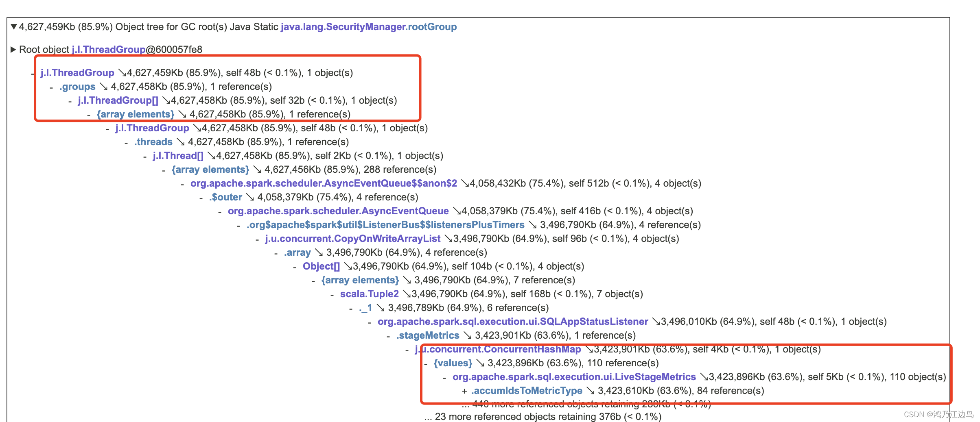
Task: Click {array elements} link with 288 reference(s)
Action: click(210, 170)
